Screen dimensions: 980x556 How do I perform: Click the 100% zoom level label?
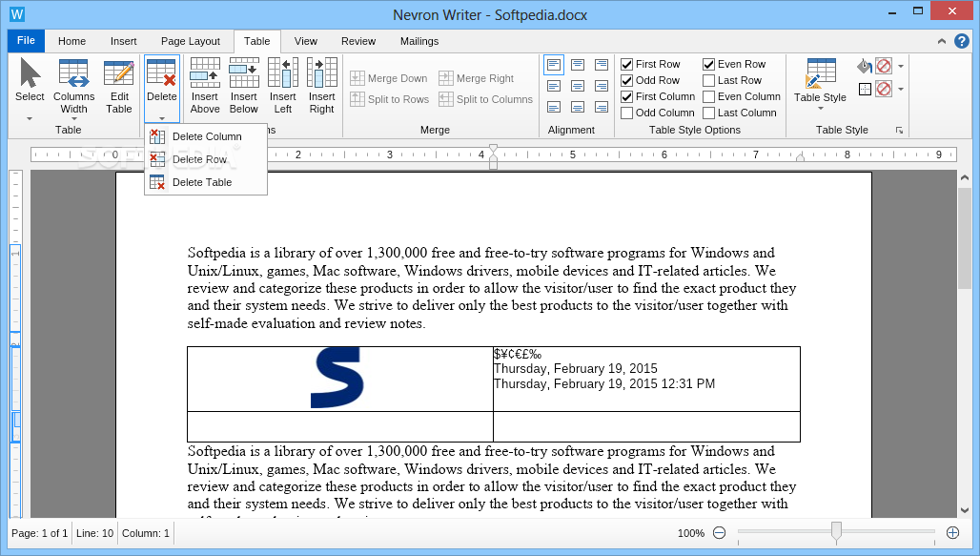pos(690,533)
